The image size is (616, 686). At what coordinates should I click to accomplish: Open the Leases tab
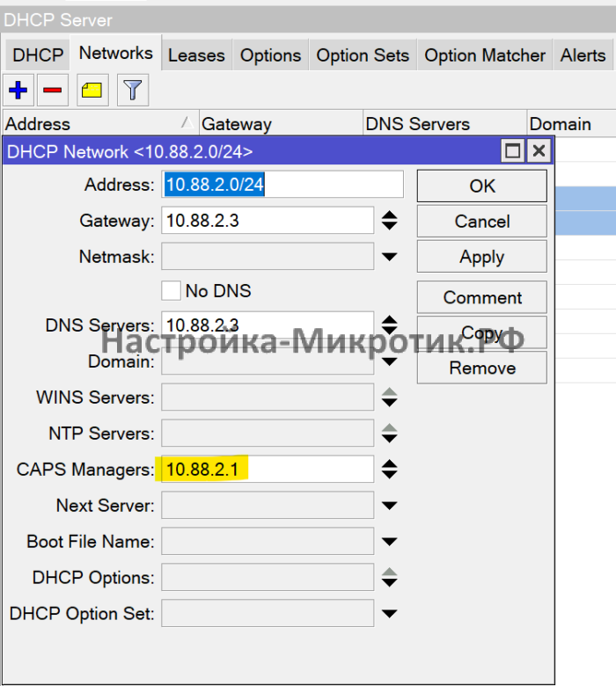[x=196, y=55]
